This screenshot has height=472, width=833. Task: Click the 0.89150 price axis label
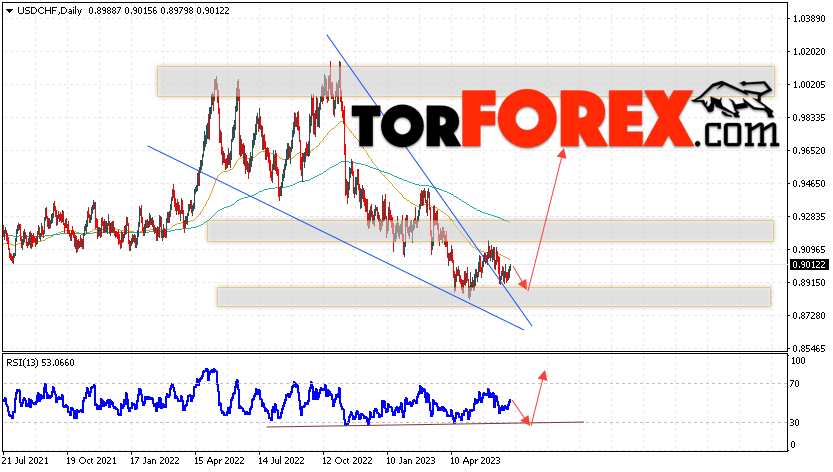pos(809,282)
